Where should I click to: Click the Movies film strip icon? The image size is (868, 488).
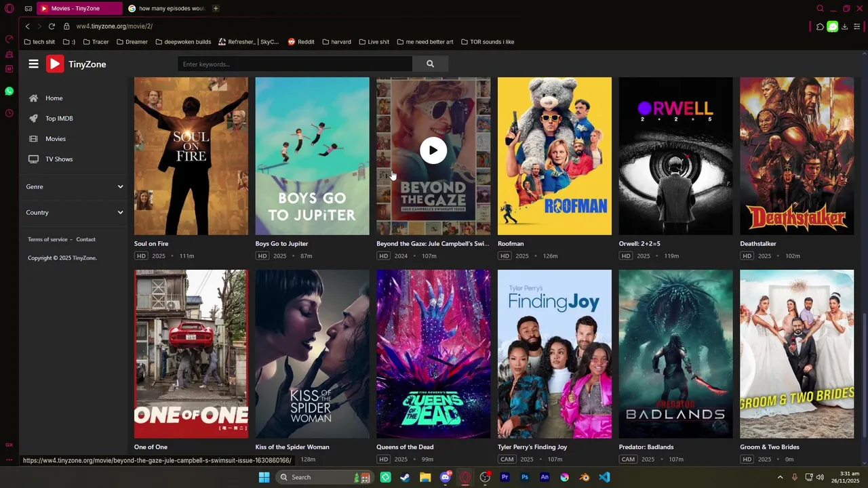coord(33,139)
